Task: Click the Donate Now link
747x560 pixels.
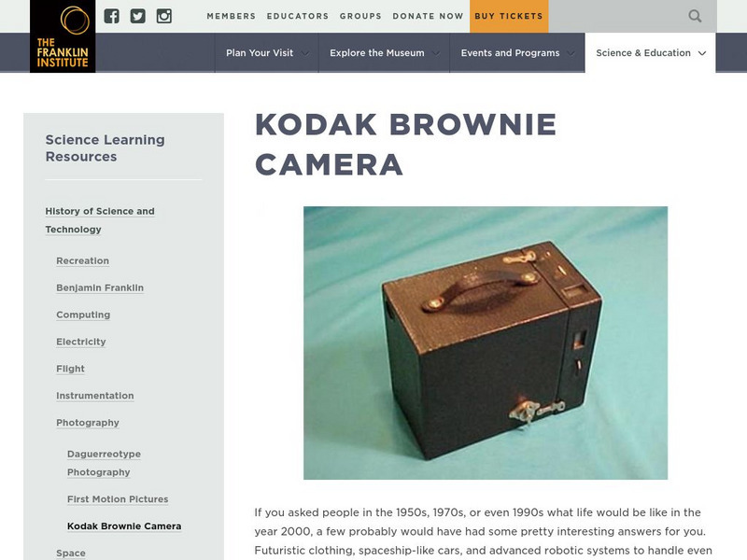Action: (x=428, y=16)
